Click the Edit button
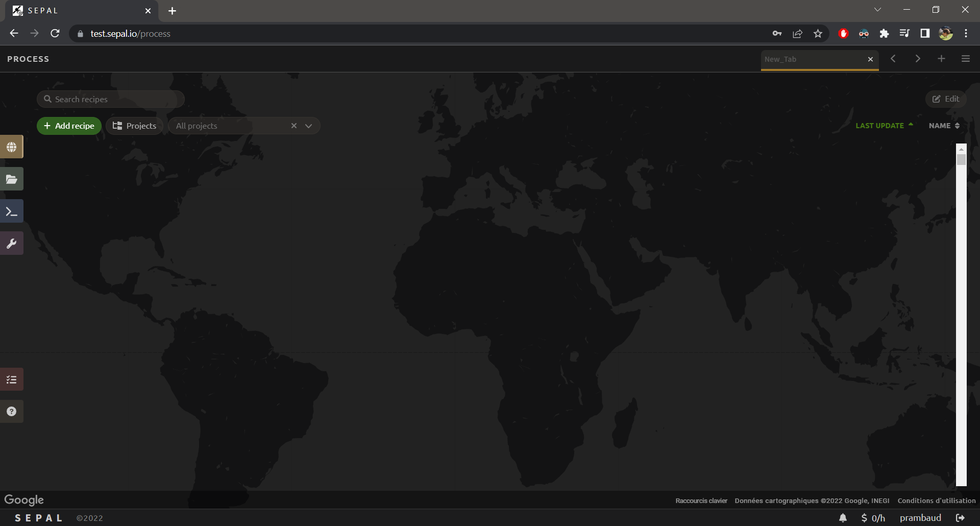The width and height of the screenshot is (980, 526). coord(946,99)
